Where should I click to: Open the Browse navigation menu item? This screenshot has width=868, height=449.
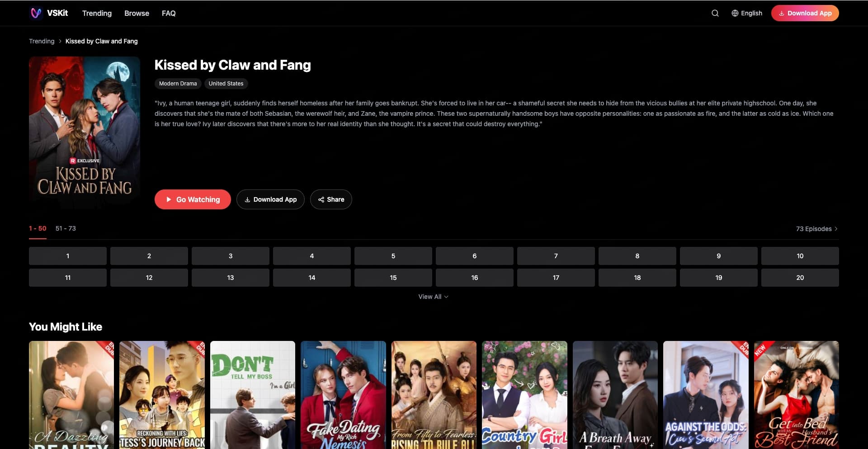point(137,13)
